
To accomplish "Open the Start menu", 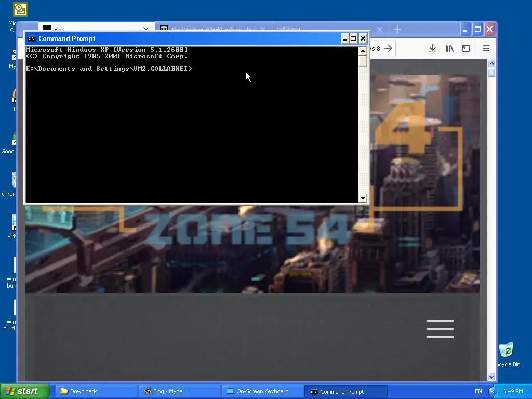I will point(24,391).
